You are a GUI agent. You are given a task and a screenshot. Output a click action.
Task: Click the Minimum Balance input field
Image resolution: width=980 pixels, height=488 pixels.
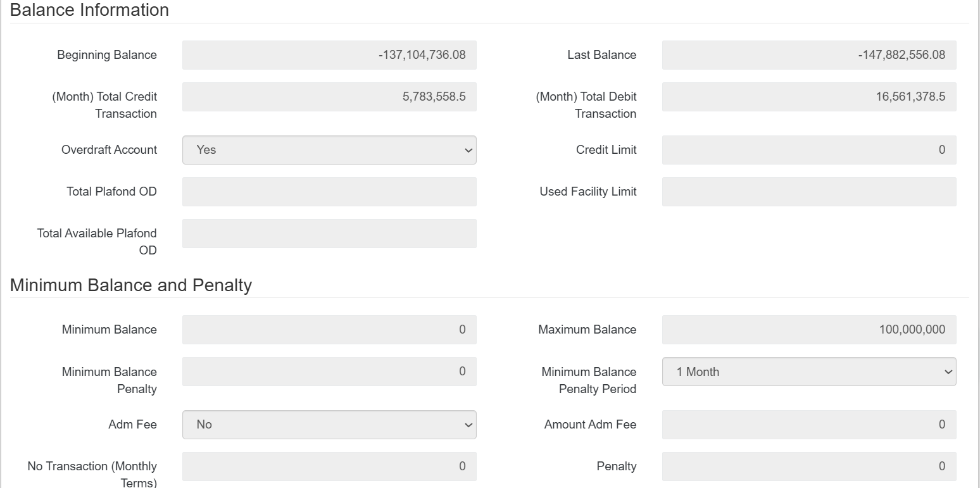[329, 330]
